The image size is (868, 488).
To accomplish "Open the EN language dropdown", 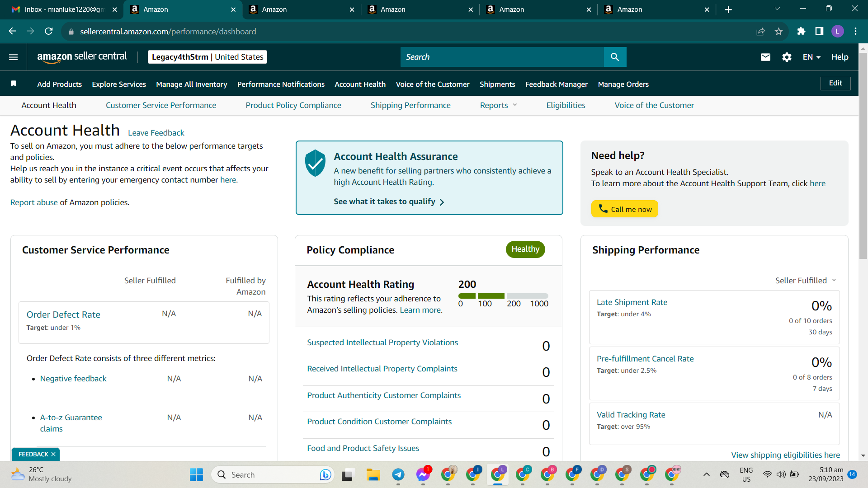I will click(x=811, y=57).
